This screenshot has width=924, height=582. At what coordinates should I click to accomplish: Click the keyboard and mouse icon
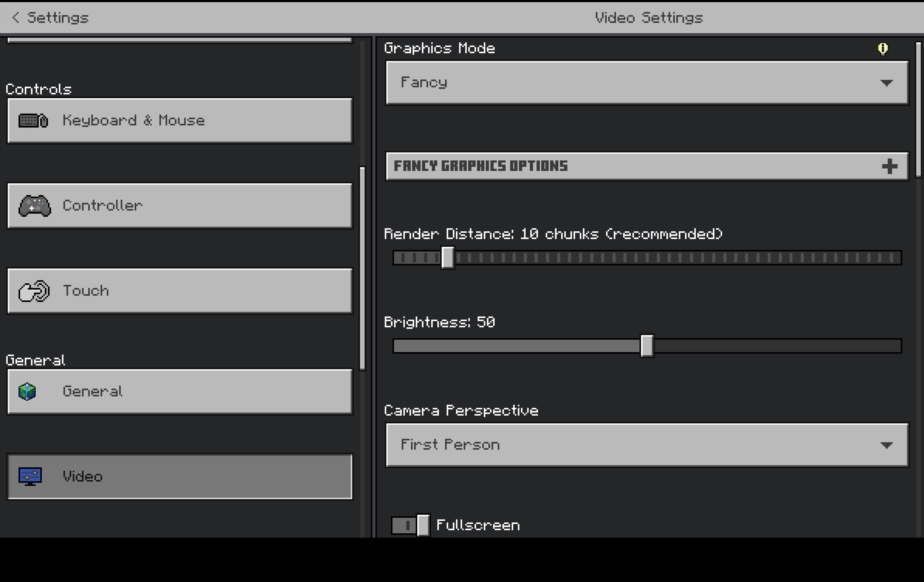pos(34,120)
